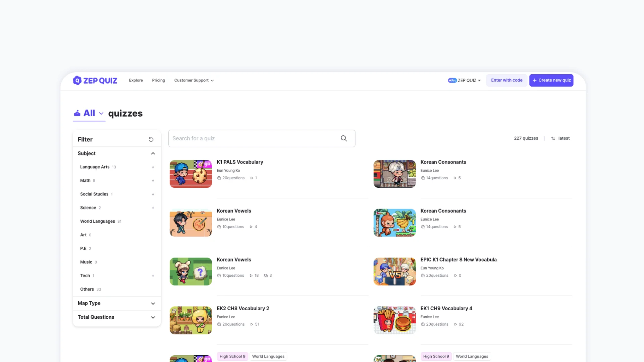Screen dimensions: 644x362
Task: Expand Social Studies with its plus icon
Action: [x=153, y=194]
